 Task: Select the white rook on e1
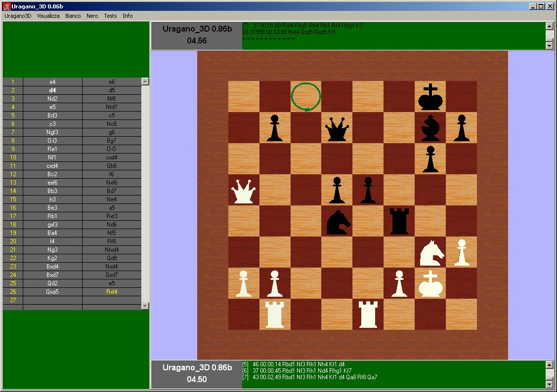pos(368,314)
